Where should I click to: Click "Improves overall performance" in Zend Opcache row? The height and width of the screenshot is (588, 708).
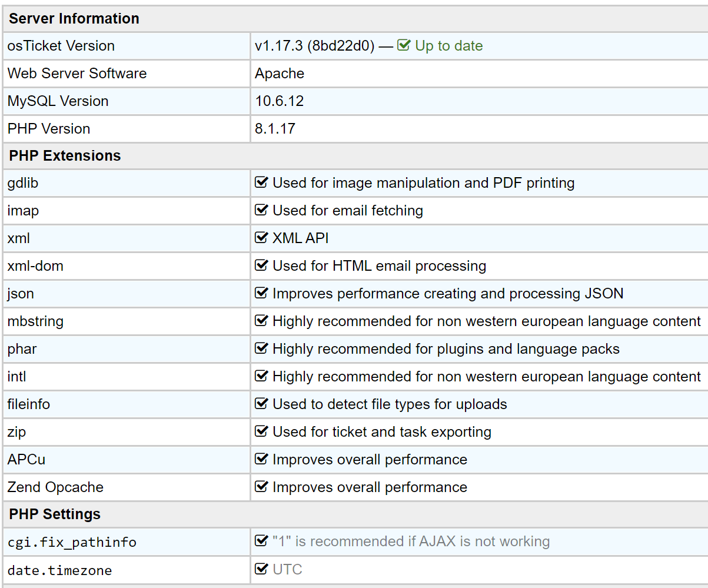[370, 487]
